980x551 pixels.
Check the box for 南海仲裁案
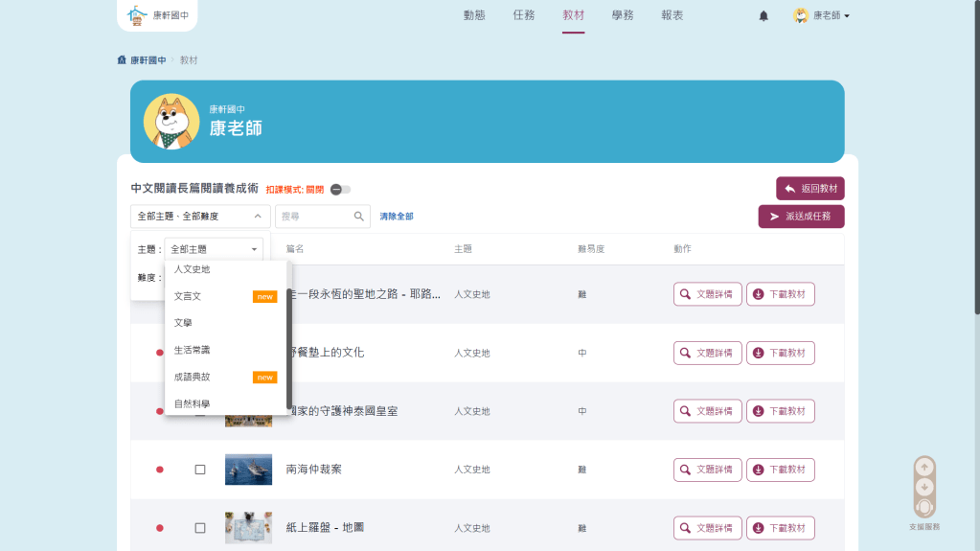pyautogui.click(x=200, y=470)
